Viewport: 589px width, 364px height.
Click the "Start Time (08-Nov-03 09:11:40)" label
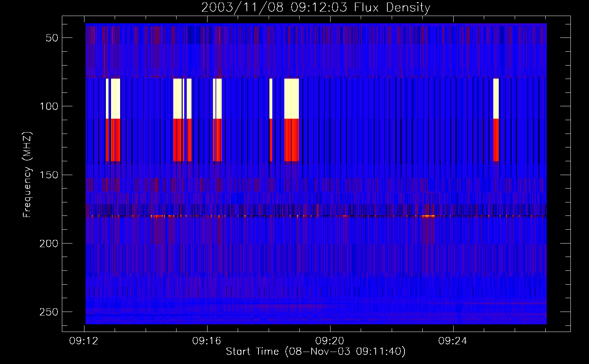(316, 352)
